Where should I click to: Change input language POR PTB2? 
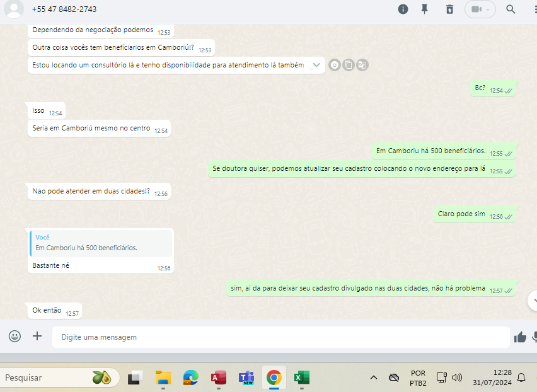418,378
